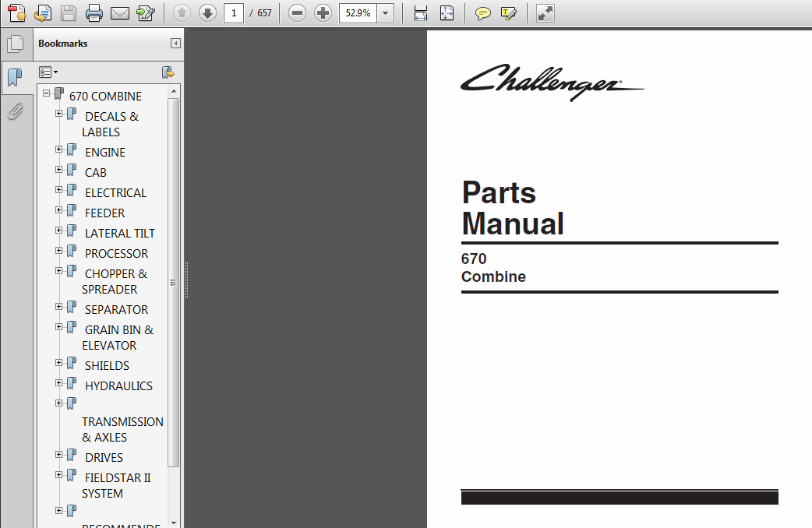Click the Print toolbar icon
The height and width of the screenshot is (528, 812).
tap(94, 13)
